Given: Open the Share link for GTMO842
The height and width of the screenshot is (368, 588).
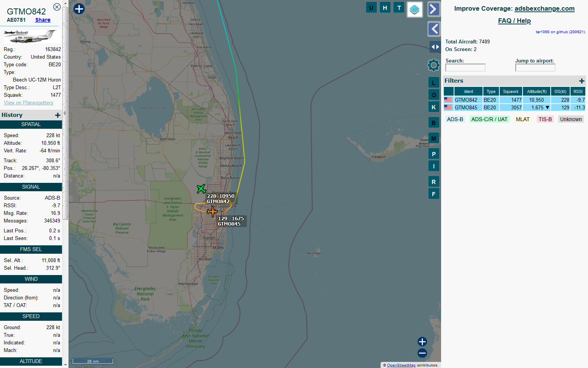Looking at the screenshot, I should coord(43,20).
